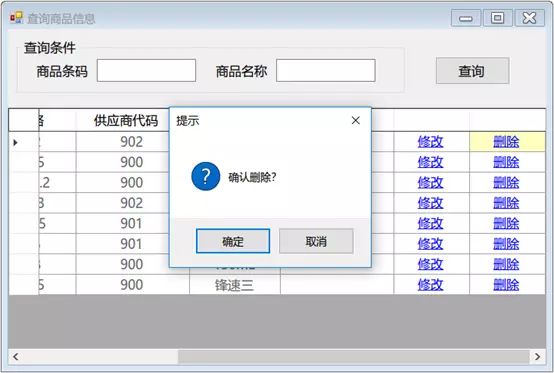
Task: Maximize the 查询商品信息 window
Action: [497, 18]
